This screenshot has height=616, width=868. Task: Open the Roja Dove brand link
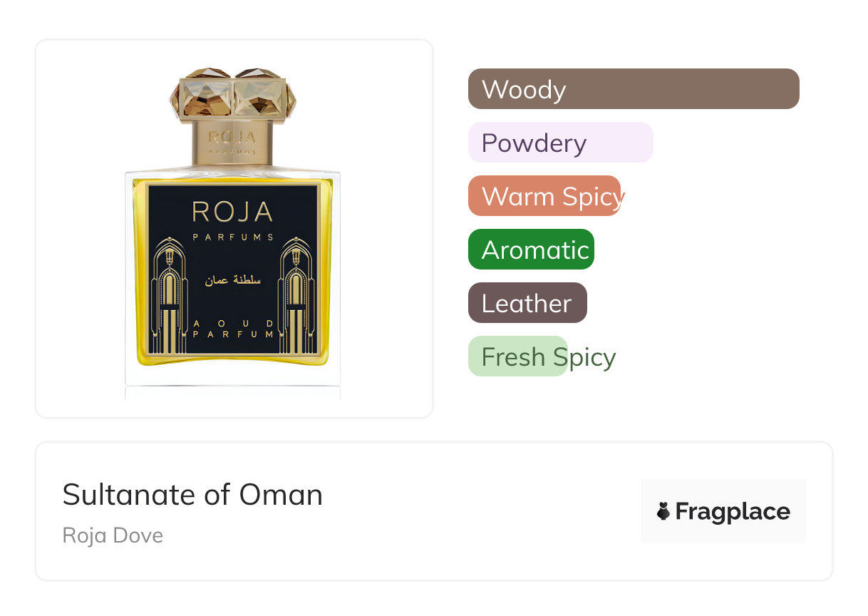point(113,535)
